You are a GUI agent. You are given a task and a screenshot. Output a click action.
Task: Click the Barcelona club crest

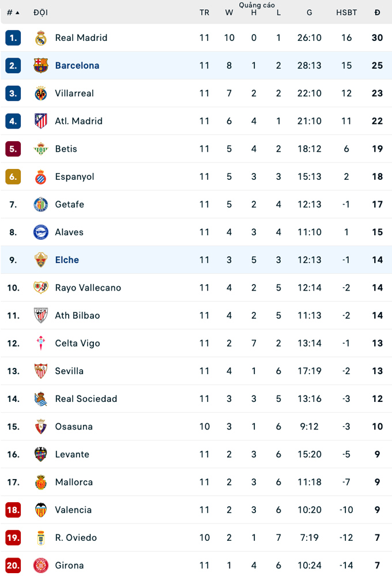(41, 66)
